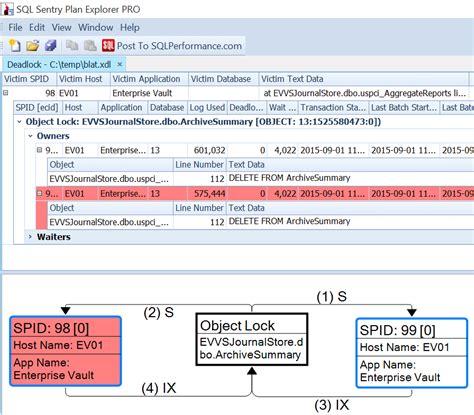Click the Log Used column header
Image resolution: width=474 pixels, height=415 pixels.
click(207, 108)
